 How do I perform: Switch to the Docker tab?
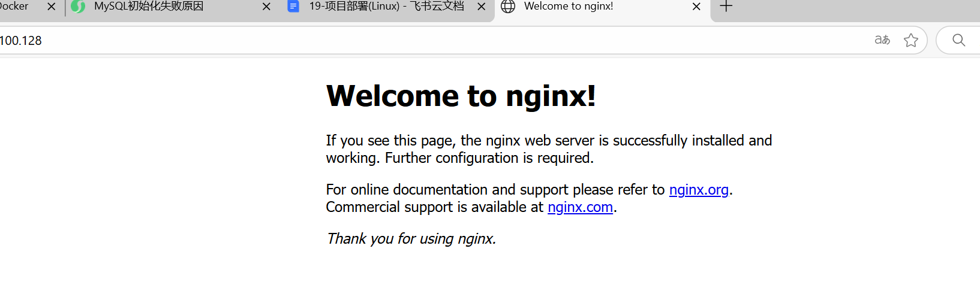pos(14,7)
